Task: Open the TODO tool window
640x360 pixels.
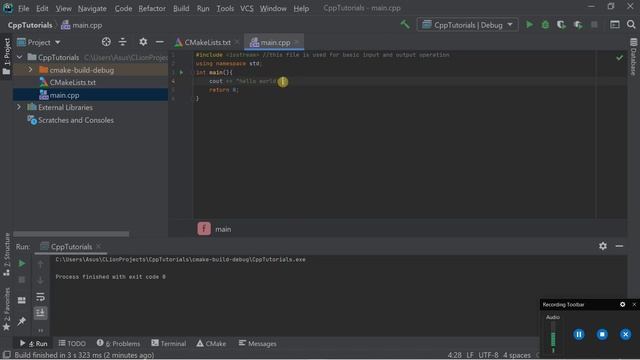Action: pyautogui.click(x=72, y=343)
